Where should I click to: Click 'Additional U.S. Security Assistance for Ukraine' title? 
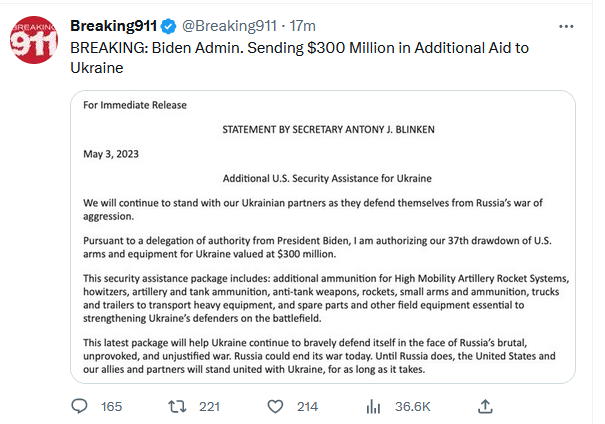point(327,178)
